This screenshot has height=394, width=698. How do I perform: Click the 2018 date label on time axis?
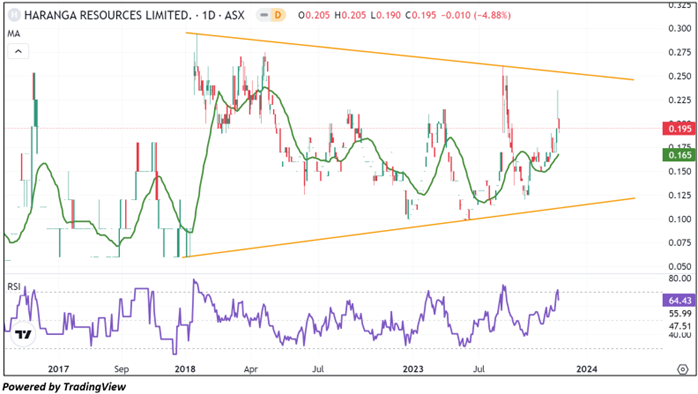186,369
